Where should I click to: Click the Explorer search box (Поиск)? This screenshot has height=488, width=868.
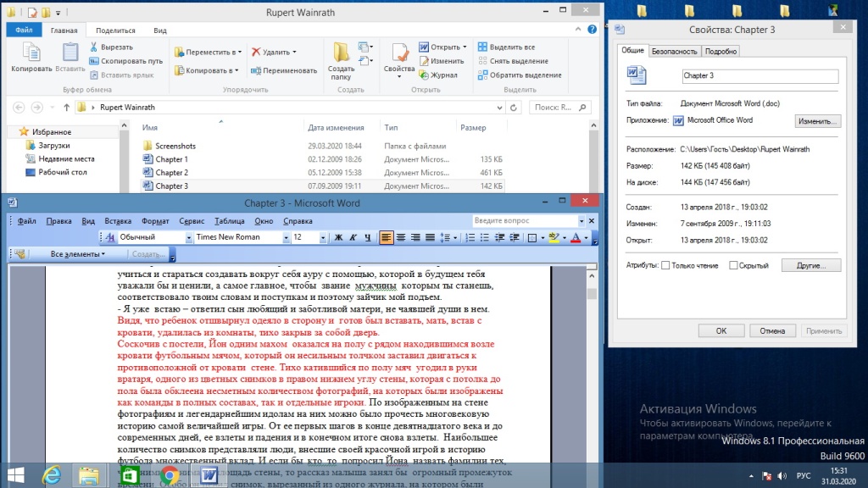pos(559,108)
